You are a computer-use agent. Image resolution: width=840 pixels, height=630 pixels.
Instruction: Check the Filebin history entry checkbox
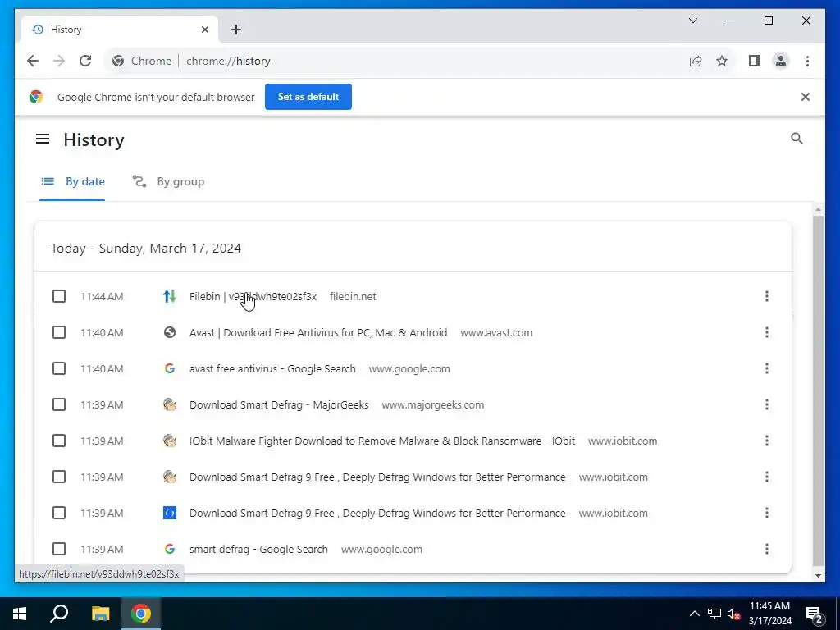pos(59,296)
